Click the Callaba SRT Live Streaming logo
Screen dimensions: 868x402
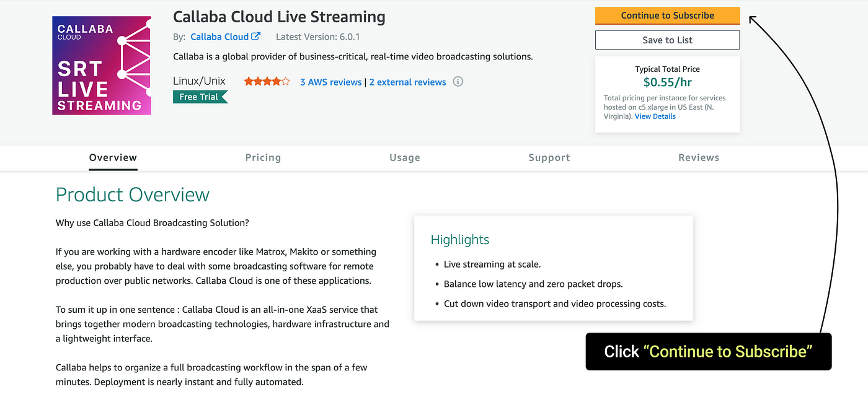[x=102, y=66]
